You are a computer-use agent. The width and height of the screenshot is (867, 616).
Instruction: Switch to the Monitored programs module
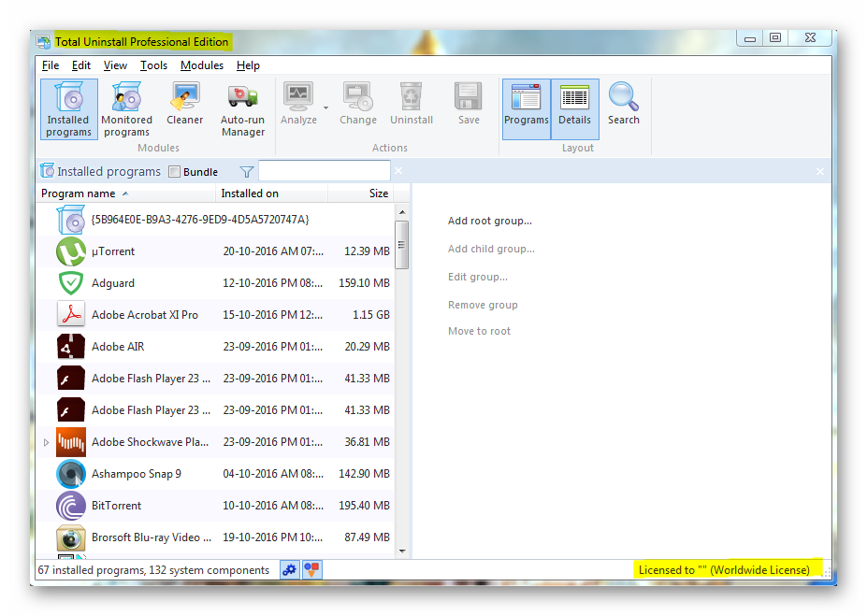click(x=126, y=108)
